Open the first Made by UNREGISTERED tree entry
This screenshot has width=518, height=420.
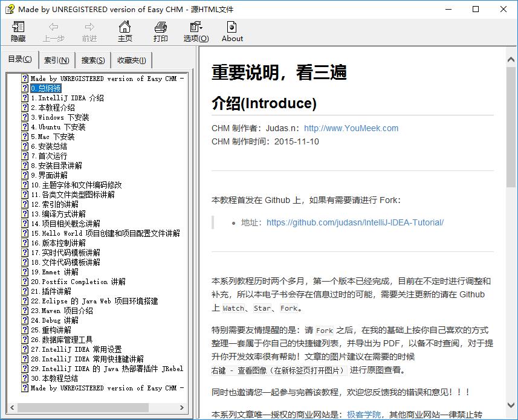[x=107, y=79]
